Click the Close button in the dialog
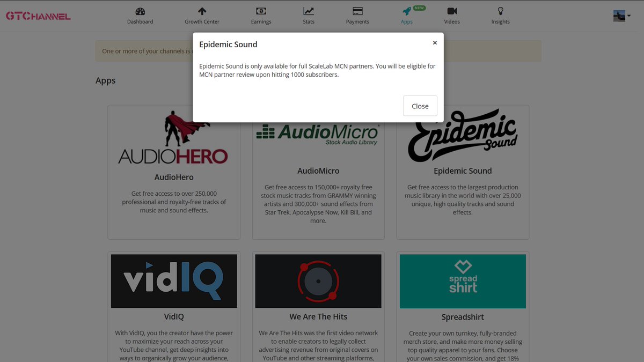The image size is (644, 362). pos(420,106)
